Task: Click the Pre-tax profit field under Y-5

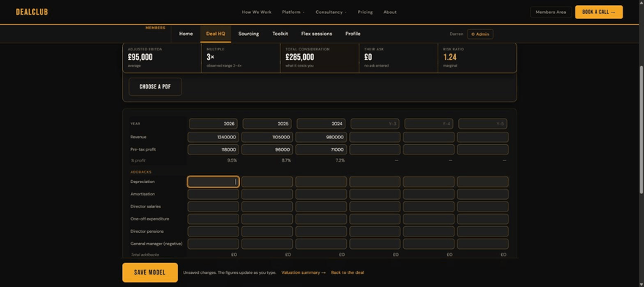Action: (x=482, y=149)
